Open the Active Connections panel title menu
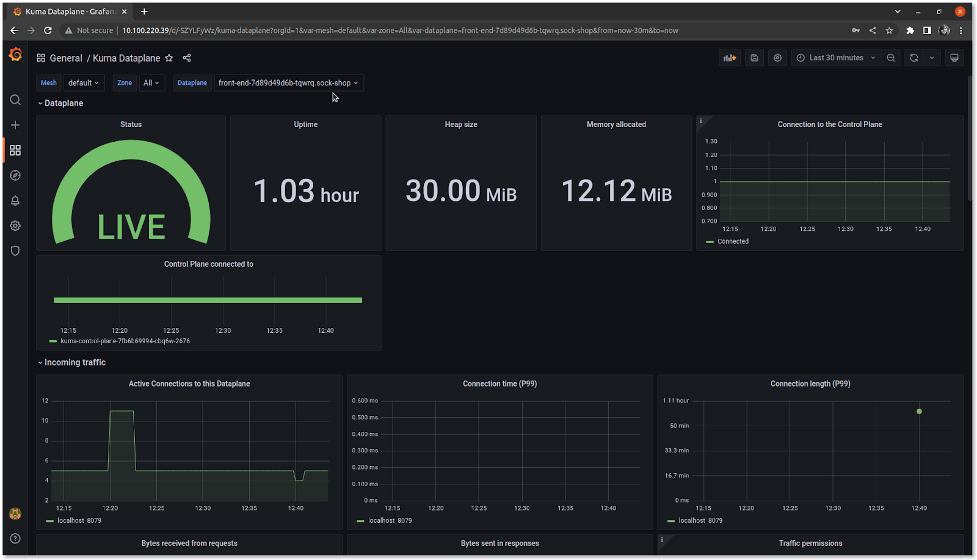 tap(189, 384)
